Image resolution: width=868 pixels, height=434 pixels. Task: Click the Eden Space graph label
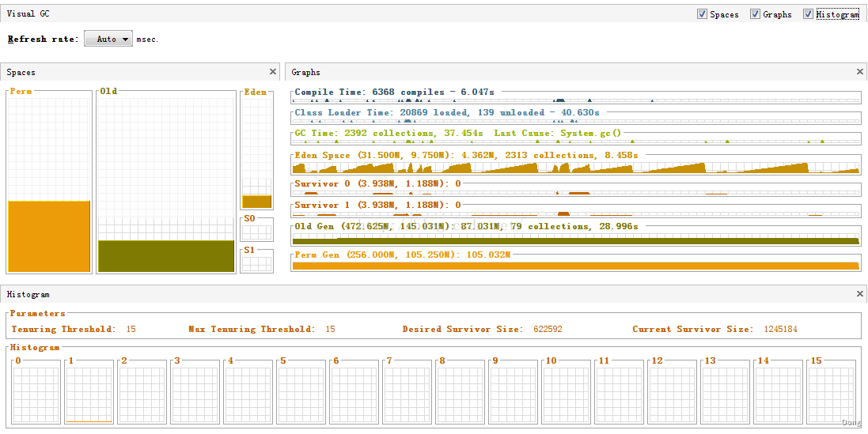click(x=466, y=156)
